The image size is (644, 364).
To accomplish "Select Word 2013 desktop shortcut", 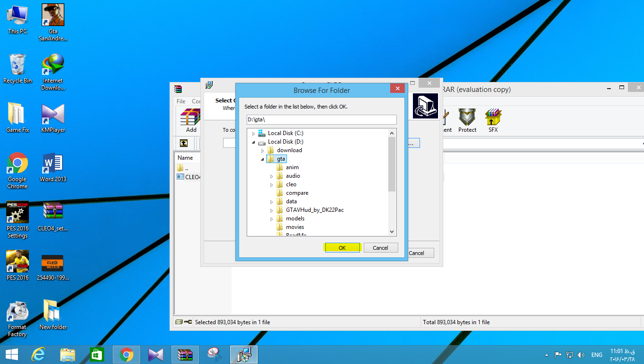I will [53, 167].
